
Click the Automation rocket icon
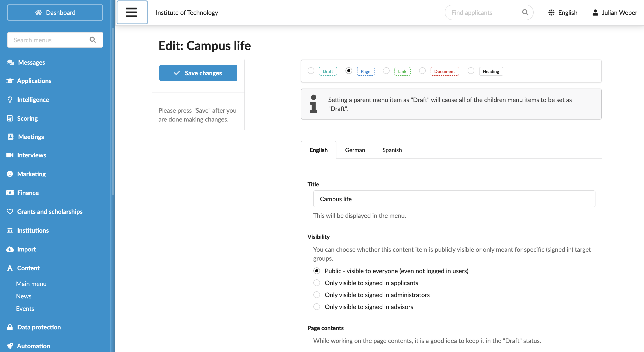10,346
